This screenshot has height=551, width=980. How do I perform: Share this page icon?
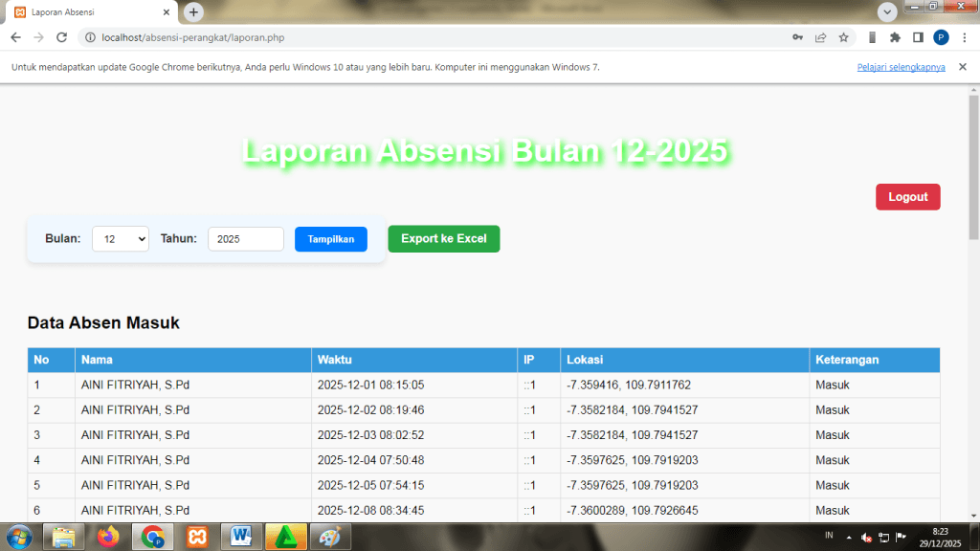pyautogui.click(x=820, y=37)
